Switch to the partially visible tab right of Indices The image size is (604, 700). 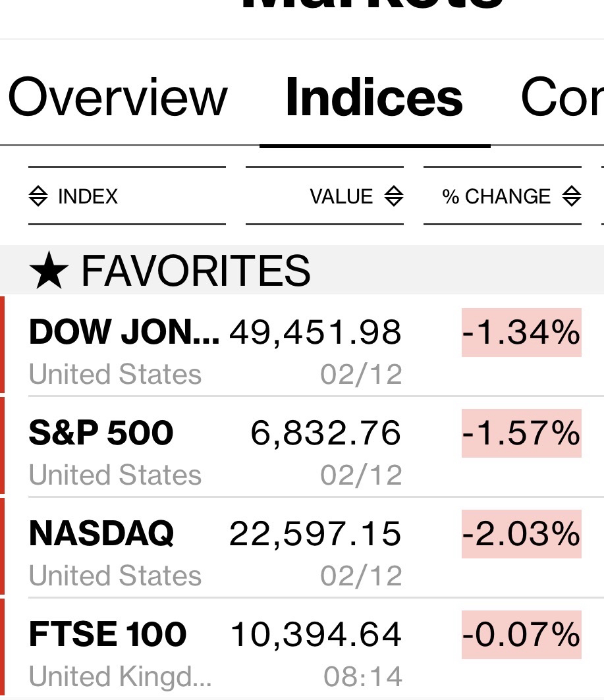(x=562, y=97)
